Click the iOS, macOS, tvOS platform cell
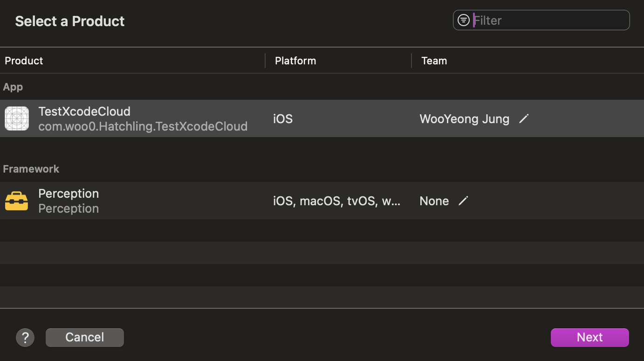 336,201
